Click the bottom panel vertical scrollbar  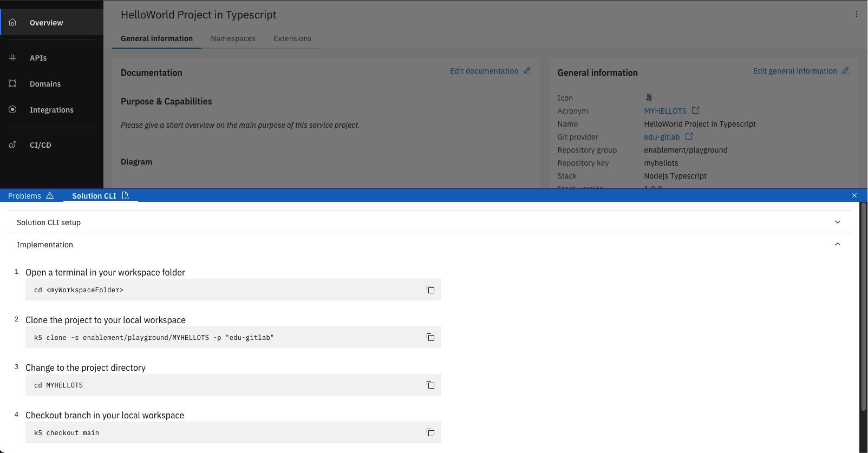864,306
